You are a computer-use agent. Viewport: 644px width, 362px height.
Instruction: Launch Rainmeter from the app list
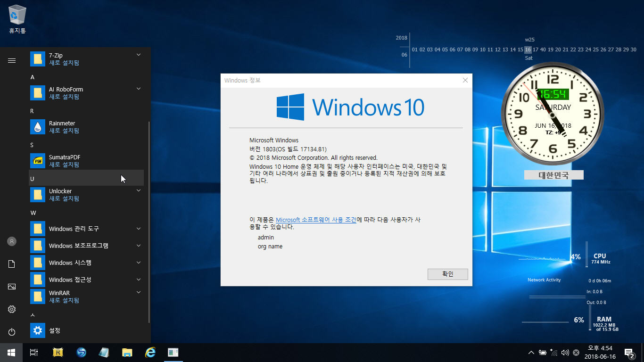[x=86, y=127]
